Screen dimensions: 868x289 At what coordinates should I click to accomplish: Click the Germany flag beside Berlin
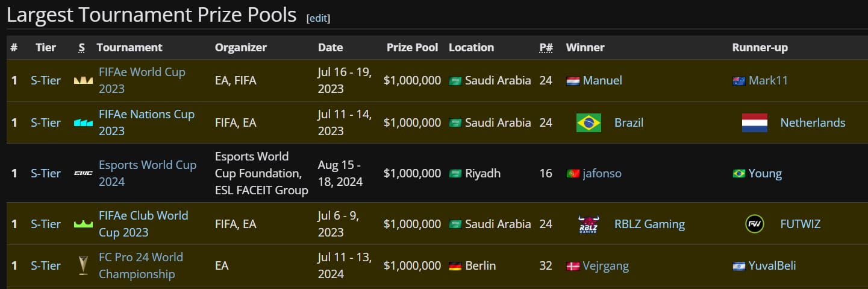click(455, 266)
